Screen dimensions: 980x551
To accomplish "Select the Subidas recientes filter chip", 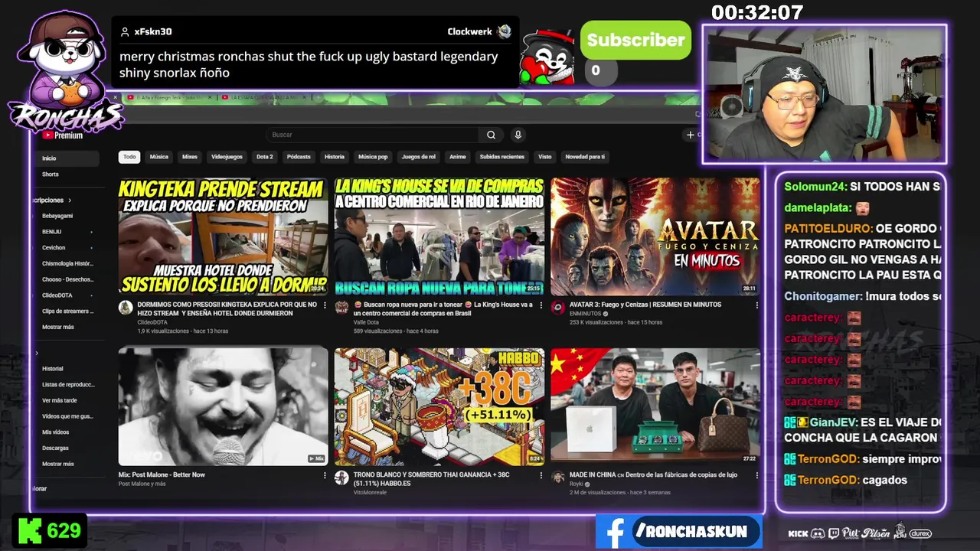I will coord(501,157).
